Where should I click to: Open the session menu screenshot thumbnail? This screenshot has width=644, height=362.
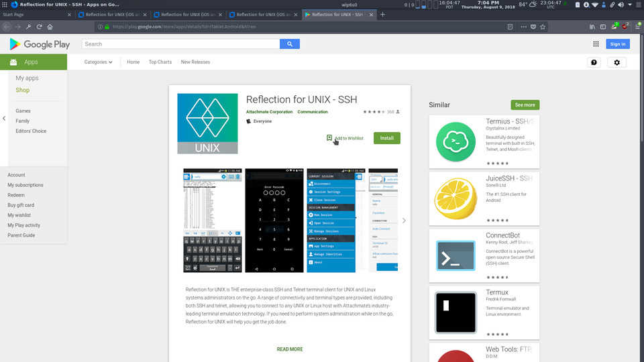(x=335, y=221)
